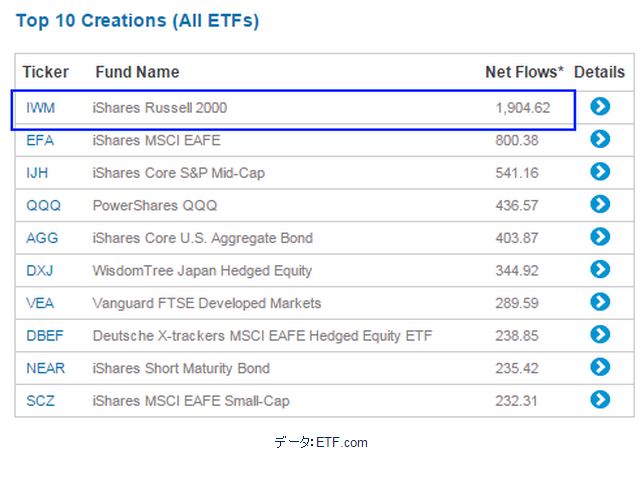View details arrow for iShares MSCI EAFE Small-Cap

pyautogui.click(x=600, y=400)
